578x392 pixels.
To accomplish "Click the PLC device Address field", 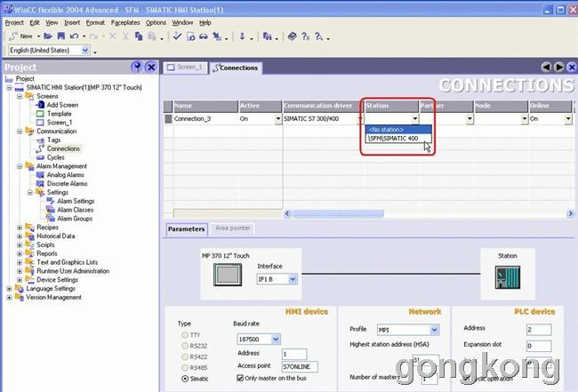I will tap(539, 330).
